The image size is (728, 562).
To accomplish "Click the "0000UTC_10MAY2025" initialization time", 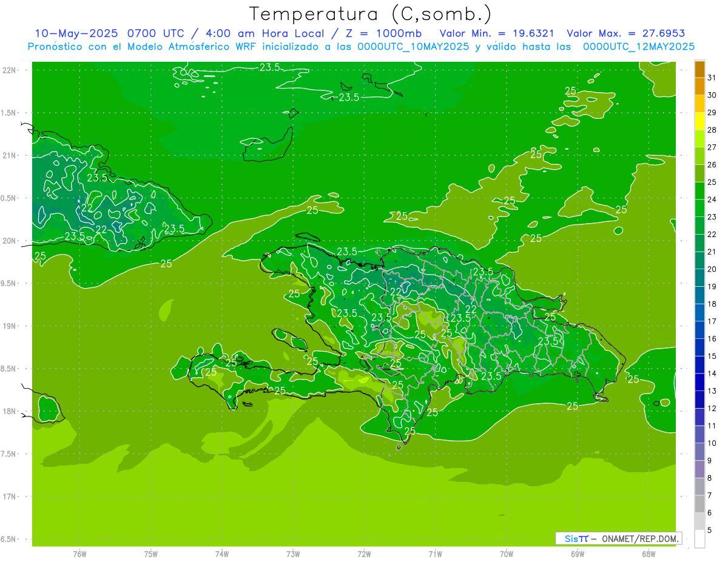I will [x=414, y=47].
